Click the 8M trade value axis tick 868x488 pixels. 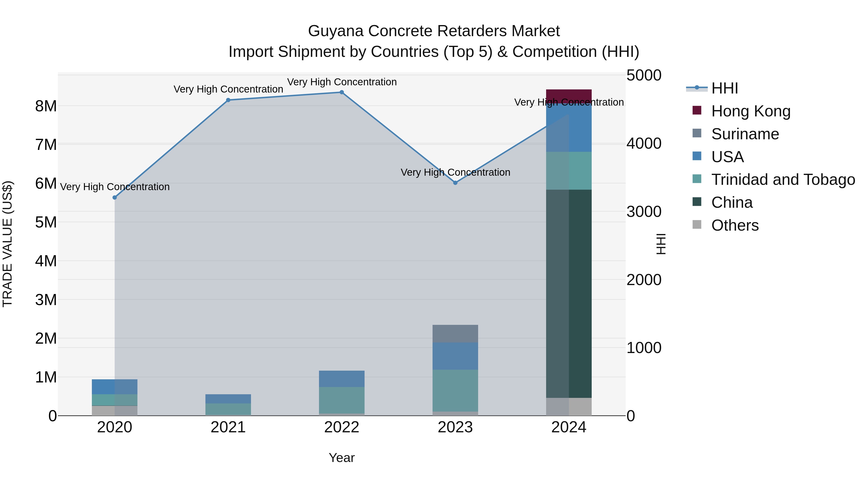pyautogui.click(x=46, y=106)
